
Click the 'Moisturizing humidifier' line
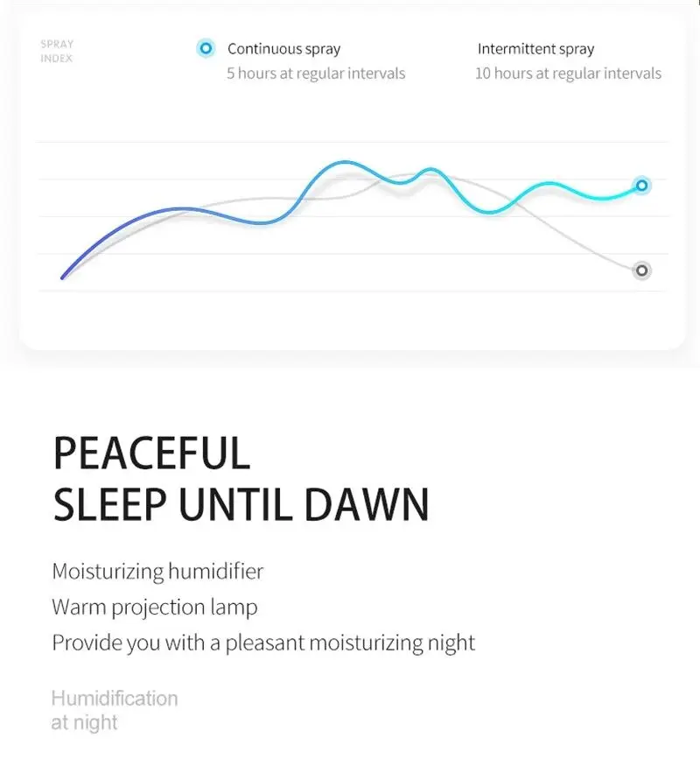point(157,572)
